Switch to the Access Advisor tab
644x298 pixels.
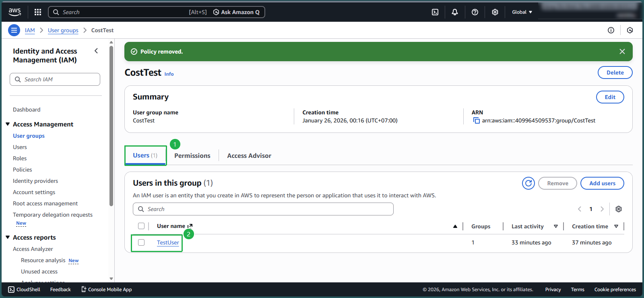249,155
